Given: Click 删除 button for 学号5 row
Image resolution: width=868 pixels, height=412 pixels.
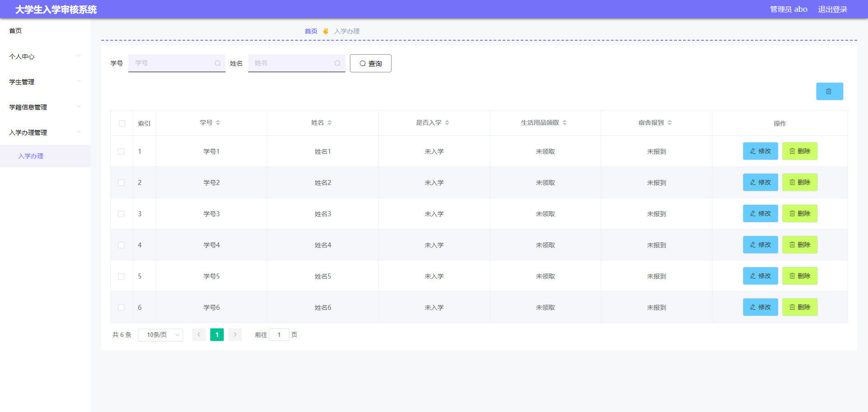Looking at the screenshot, I should tap(800, 276).
